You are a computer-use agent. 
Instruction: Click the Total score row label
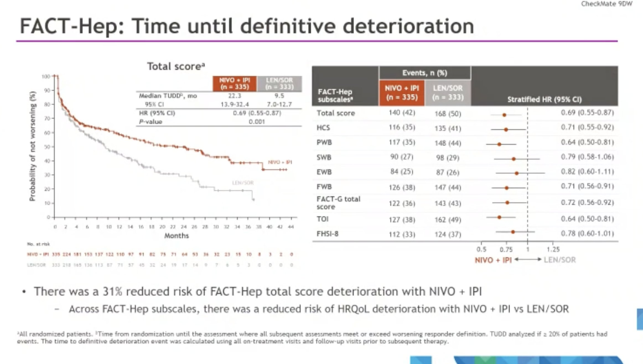point(336,113)
